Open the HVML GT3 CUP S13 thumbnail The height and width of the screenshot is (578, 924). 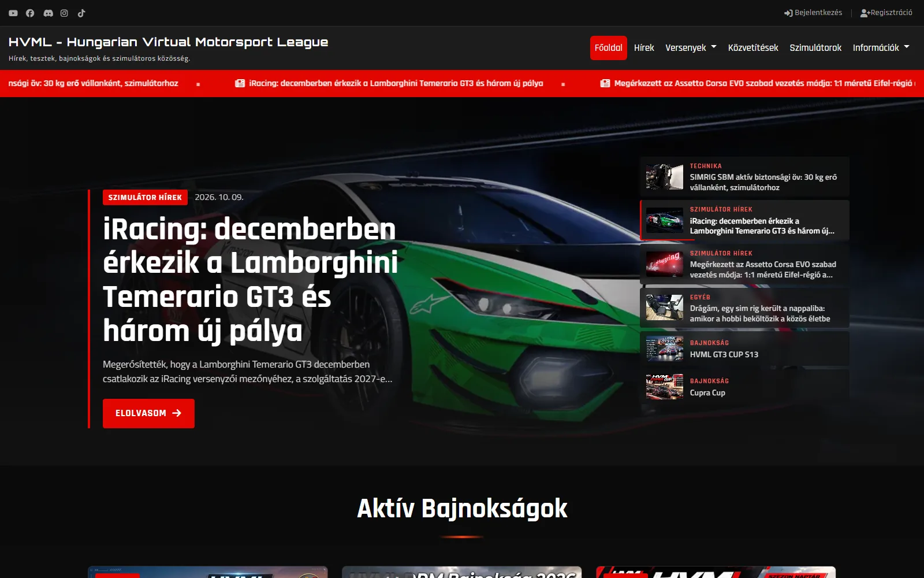click(665, 349)
